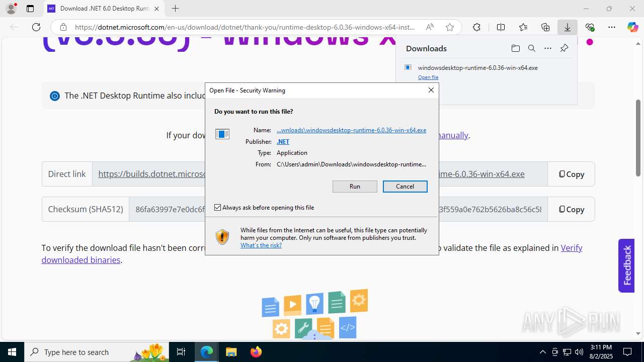Open More options in Downloads panel
This screenshot has width=644, height=362.
548,48
